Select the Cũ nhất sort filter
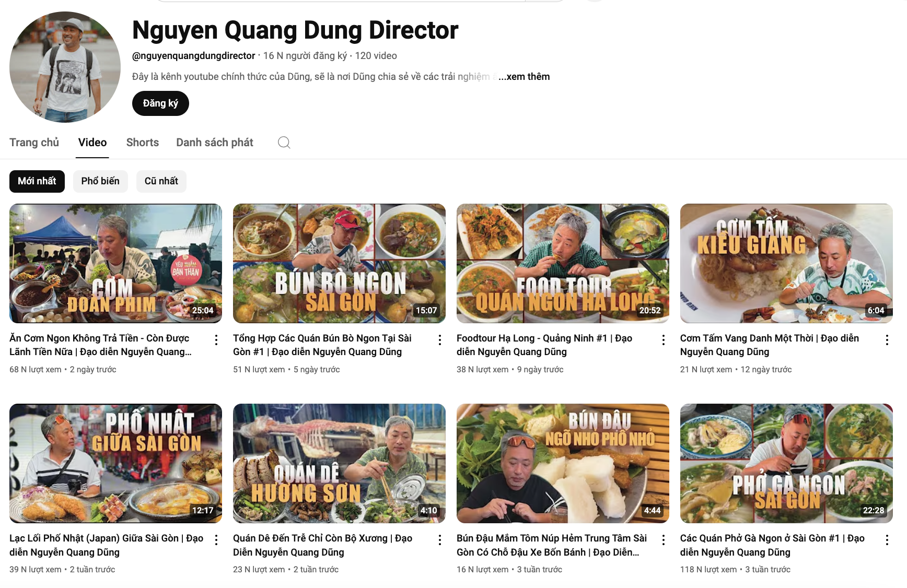The width and height of the screenshot is (907, 588). point(161,181)
